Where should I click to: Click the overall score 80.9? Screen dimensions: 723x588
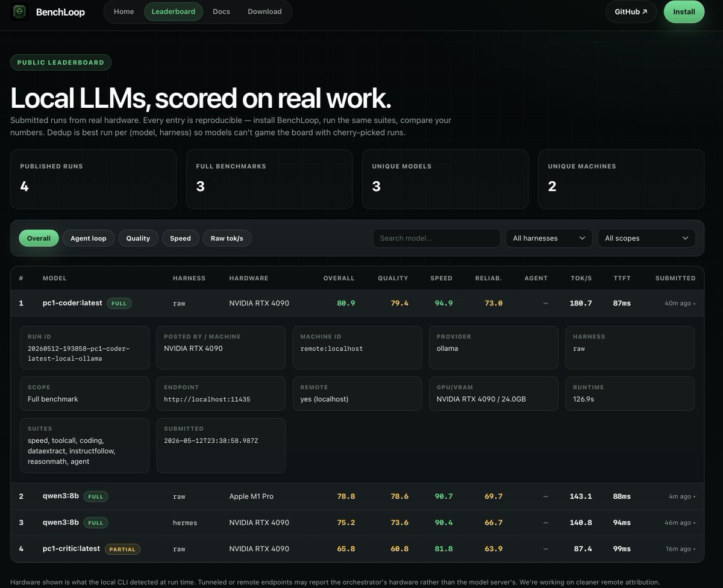point(346,303)
